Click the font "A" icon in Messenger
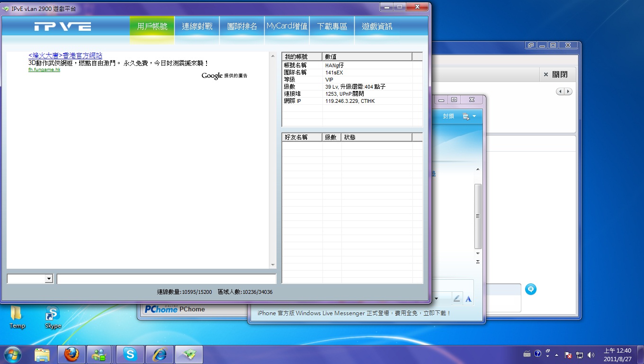644x364 pixels. click(x=468, y=299)
